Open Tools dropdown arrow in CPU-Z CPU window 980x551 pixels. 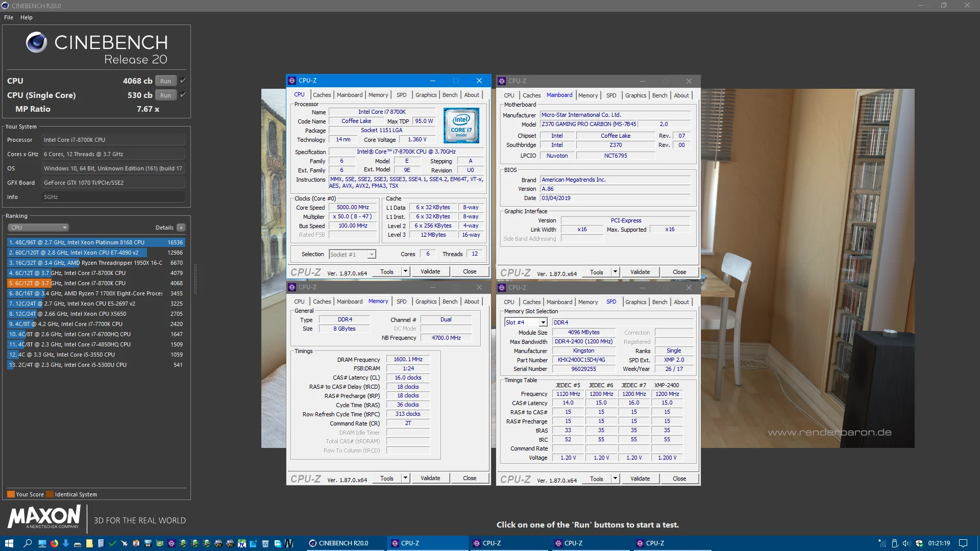tap(406, 271)
